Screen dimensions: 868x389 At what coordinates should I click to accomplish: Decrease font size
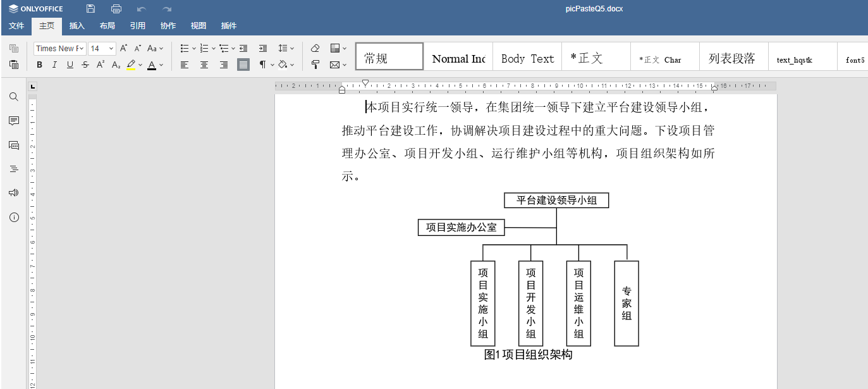click(138, 48)
